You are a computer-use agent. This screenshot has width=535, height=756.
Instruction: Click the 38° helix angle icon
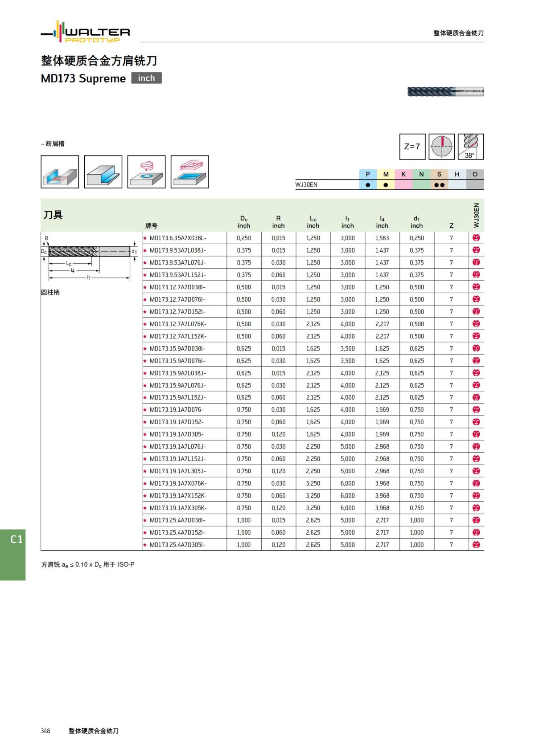pos(471,147)
